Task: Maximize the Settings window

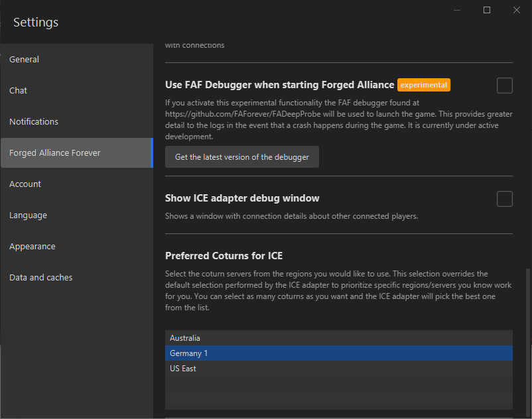Action: pos(486,10)
